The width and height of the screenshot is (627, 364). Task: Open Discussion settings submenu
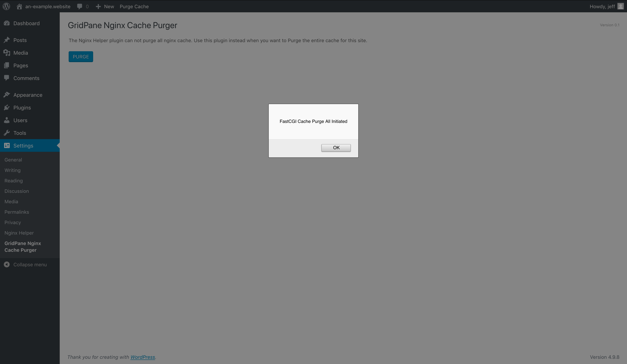tap(17, 191)
